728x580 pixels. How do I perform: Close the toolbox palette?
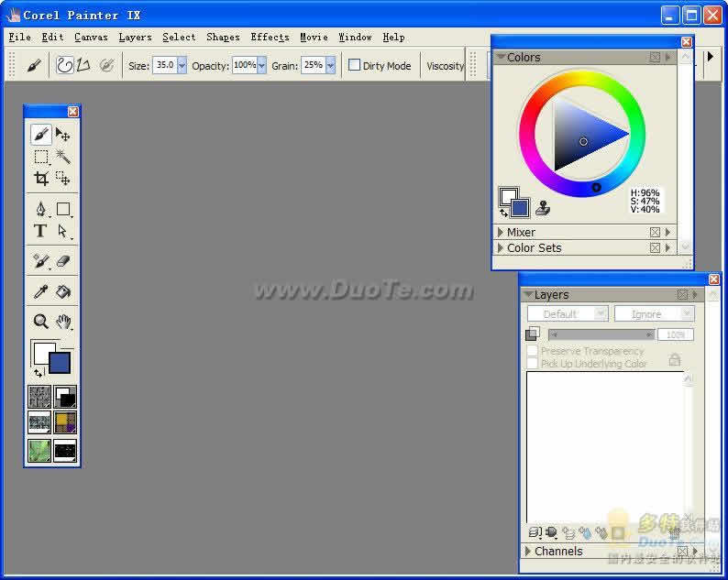point(73,112)
